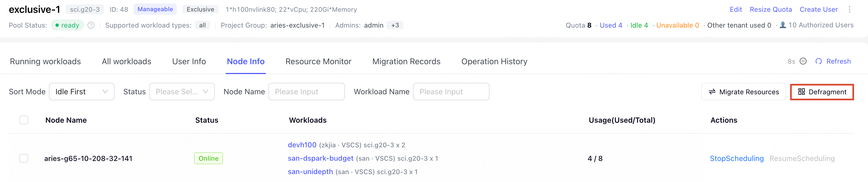
Task: View the Migration Records tab
Action: [406, 61]
